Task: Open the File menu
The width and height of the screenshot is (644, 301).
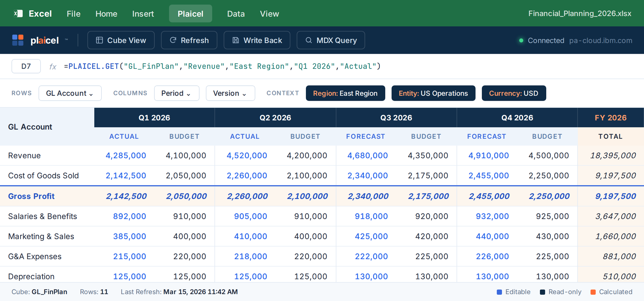Action: tap(74, 13)
